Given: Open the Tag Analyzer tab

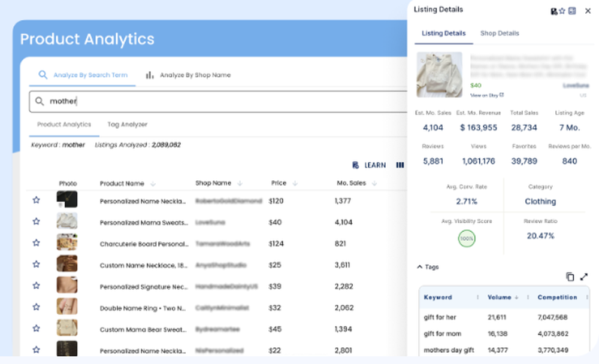Looking at the screenshot, I should click(x=127, y=125).
